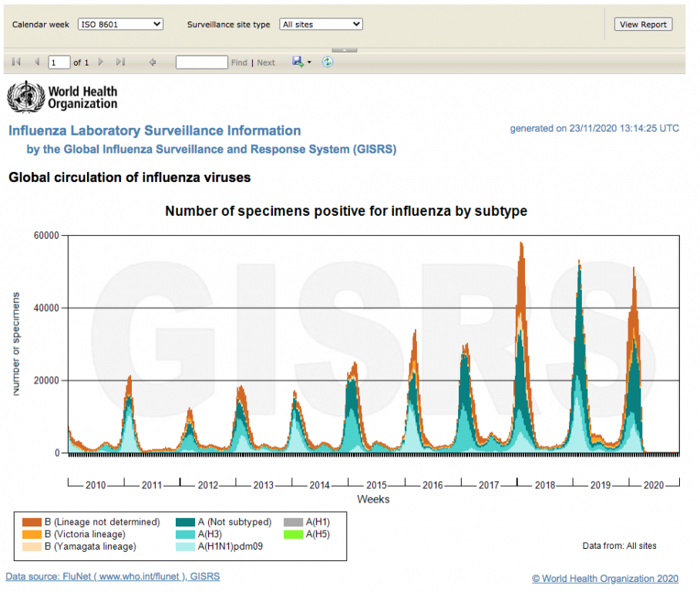The width and height of the screenshot is (700, 592).
Task: Jump to last page of report
Action: point(120,62)
